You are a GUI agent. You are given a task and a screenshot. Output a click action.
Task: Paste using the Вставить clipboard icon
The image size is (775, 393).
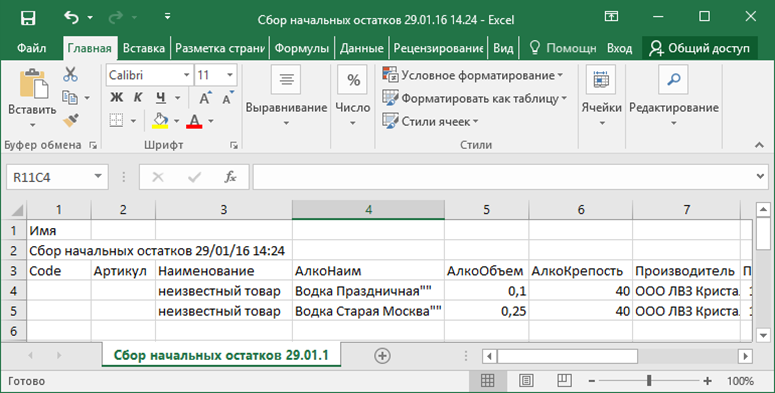point(33,84)
